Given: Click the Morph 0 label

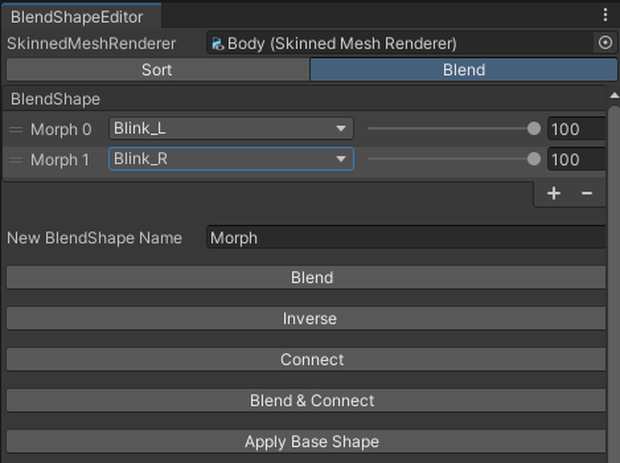Looking at the screenshot, I should [61, 129].
